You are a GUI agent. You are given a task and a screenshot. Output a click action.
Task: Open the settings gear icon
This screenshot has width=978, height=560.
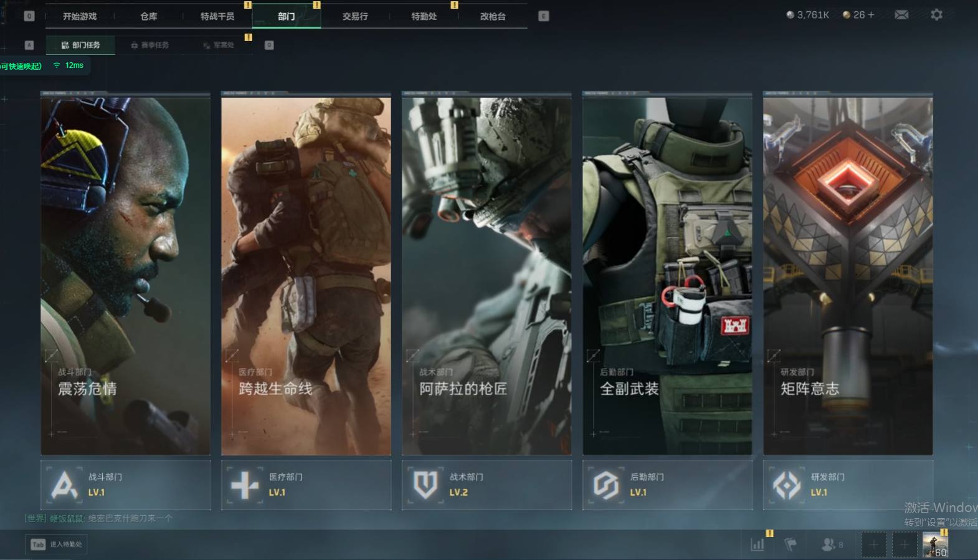tap(936, 14)
